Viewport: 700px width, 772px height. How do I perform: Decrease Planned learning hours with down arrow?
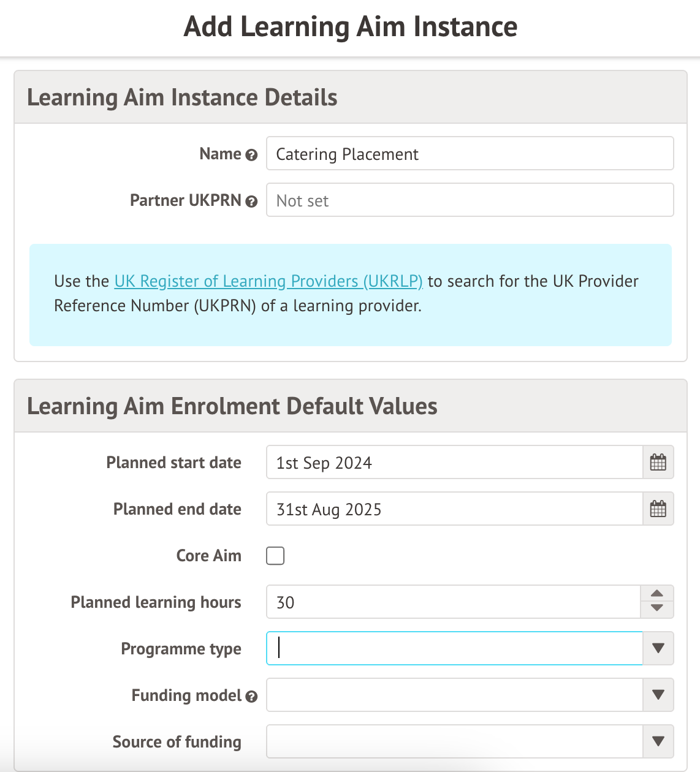(x=657, y=608)
